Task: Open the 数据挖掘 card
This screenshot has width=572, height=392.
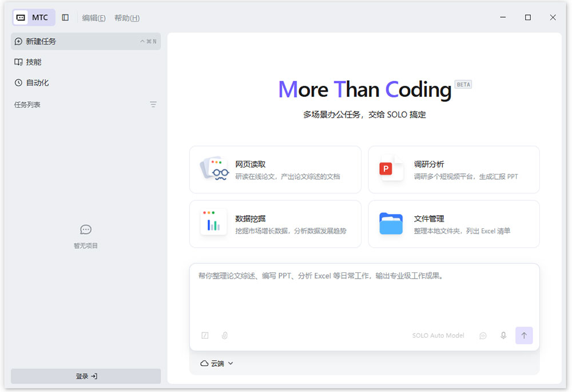Action: click(x=276, y=224)
